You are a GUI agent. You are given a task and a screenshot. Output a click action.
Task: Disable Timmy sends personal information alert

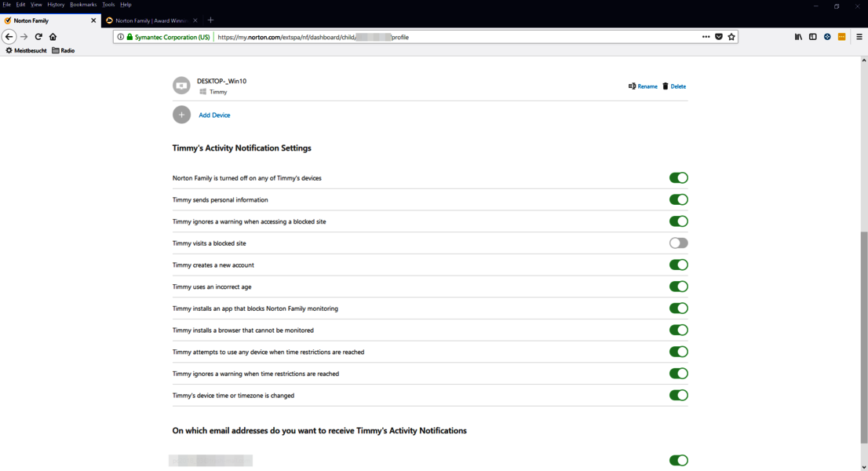(678, 199)
